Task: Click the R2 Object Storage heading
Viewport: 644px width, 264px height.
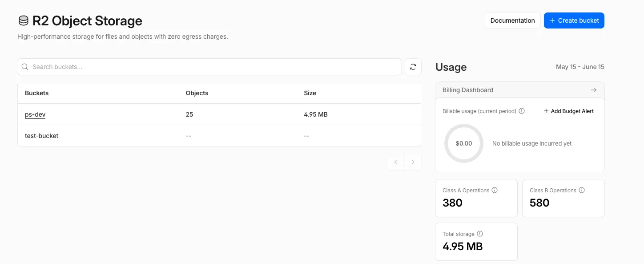Action: (x=87, y=20)
